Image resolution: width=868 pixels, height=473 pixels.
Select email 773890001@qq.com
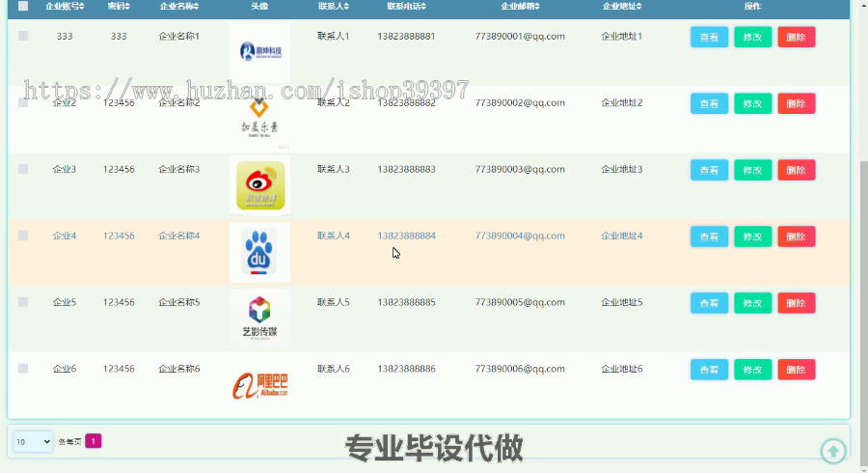point(520,36)
